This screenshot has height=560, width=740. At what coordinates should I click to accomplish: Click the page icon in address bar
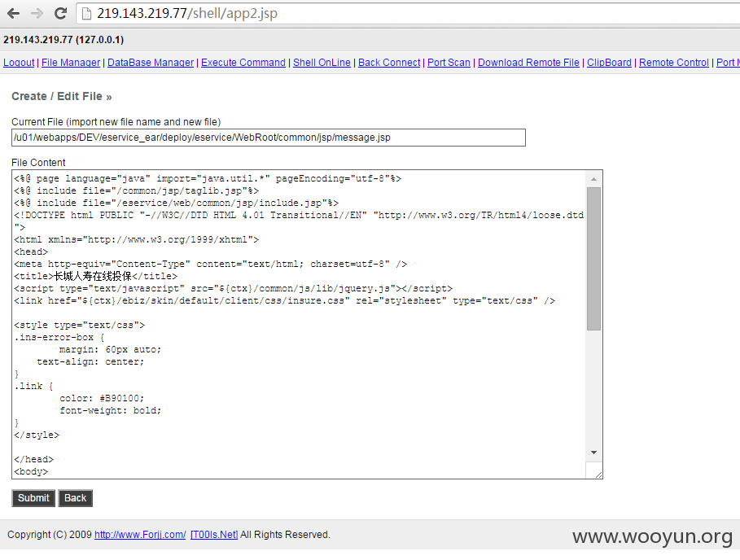[x=86, y=13]
